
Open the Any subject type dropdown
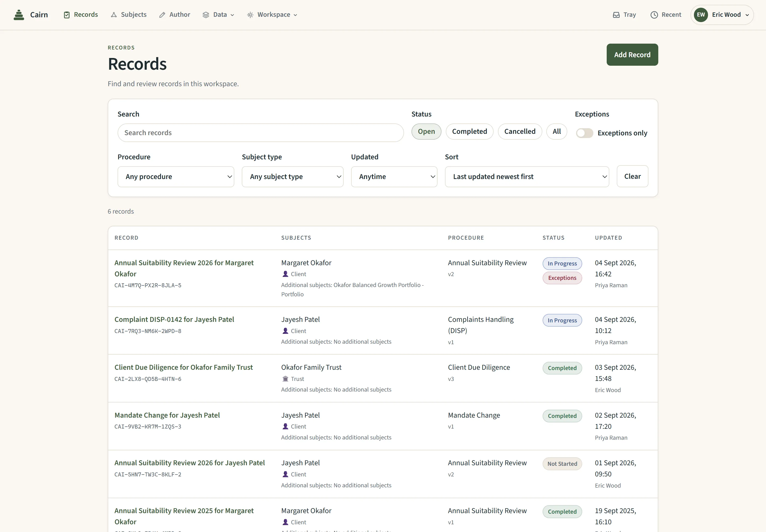point(292,177)
